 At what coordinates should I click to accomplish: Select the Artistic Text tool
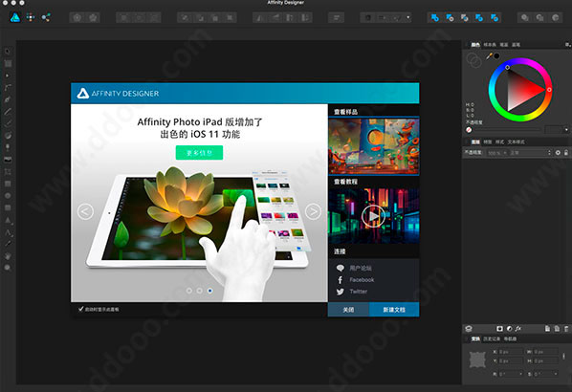click(8, 232)
